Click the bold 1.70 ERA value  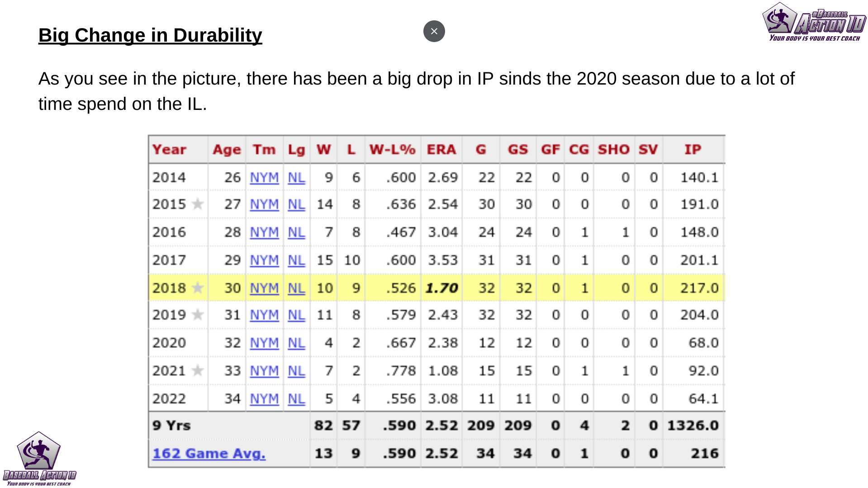pos(442,288)
